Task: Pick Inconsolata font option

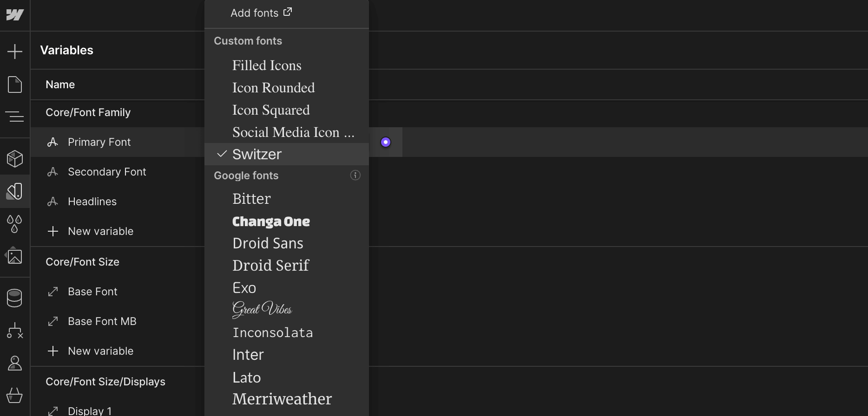Action: click(x=287, y=332)
